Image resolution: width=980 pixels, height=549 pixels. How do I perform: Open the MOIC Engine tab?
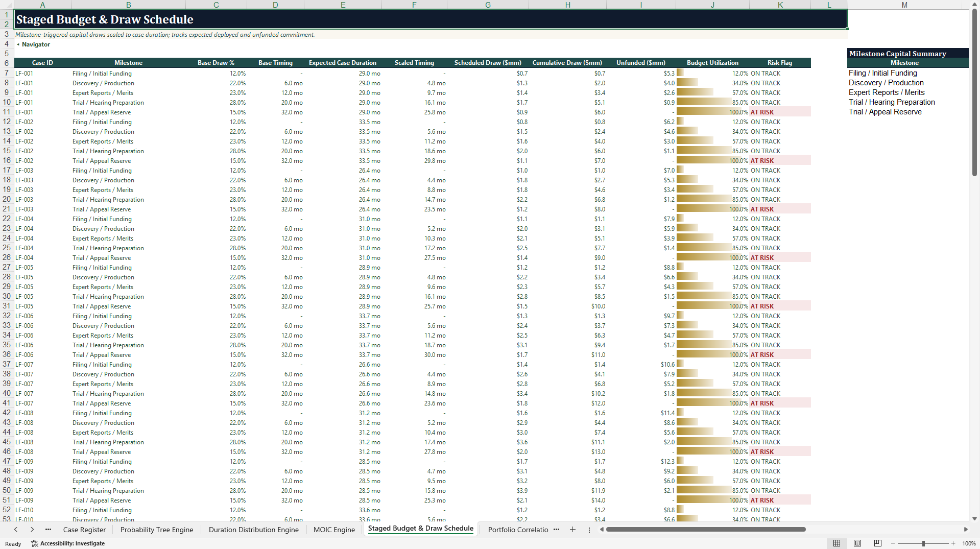point(334,530)
